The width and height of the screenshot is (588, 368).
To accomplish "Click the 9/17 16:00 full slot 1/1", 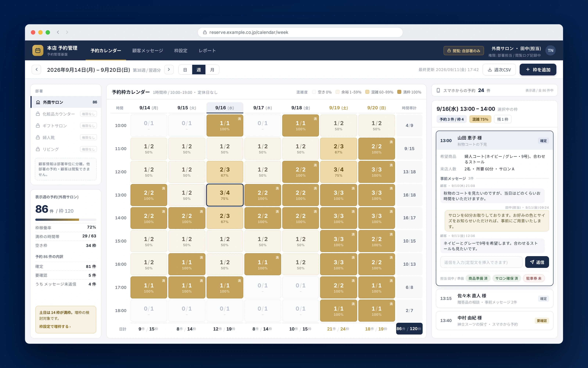I will pyautogui.click(x=262, y=264).
